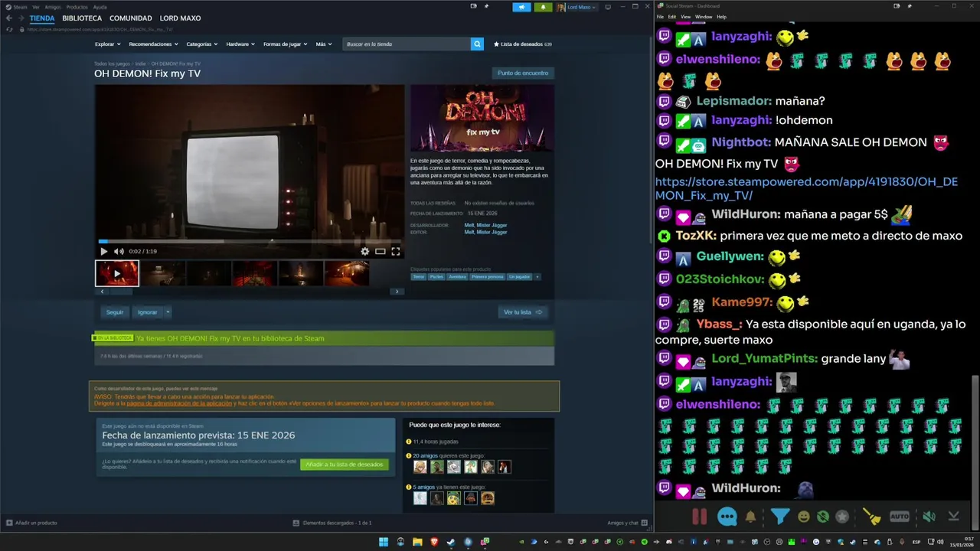Enter fullscreen on the trailer video
The image size is (980, 551).
pos(396,251)
